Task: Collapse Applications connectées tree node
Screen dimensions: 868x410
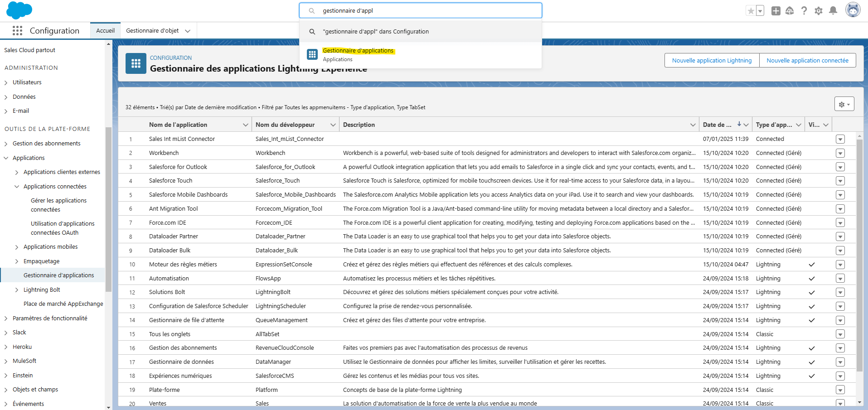Action: [17, 187]
